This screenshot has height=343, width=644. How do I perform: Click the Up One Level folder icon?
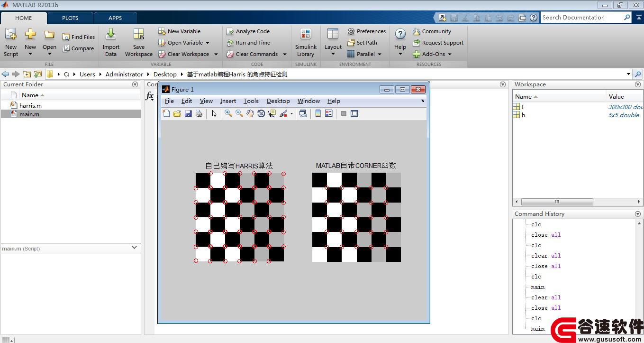click(x=27, y=74)
